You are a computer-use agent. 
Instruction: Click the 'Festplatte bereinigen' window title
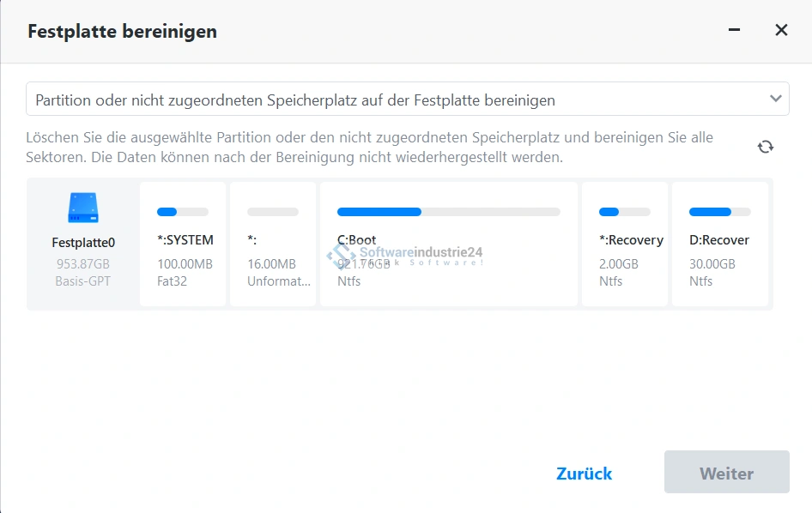coord(122,32)
